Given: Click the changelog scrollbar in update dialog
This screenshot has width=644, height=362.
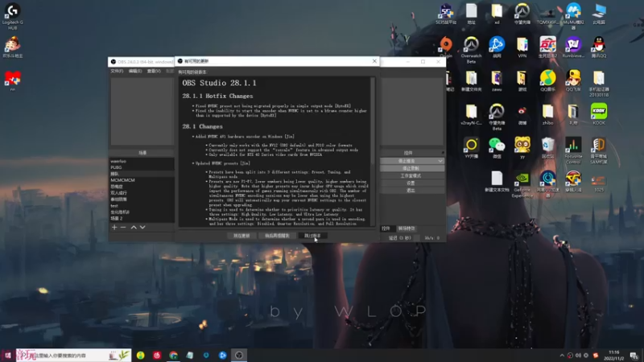Looking at the screenshot, I should click(x=373, y=121).
